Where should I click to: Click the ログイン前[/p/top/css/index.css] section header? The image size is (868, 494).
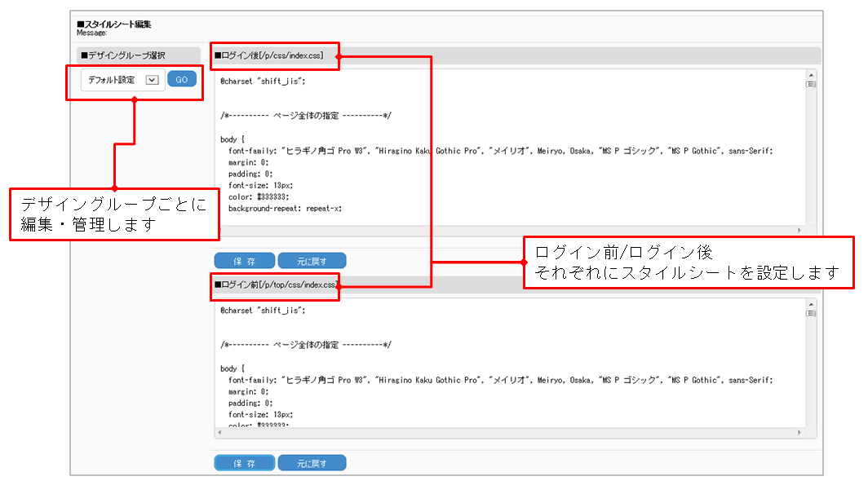(276, 284)
